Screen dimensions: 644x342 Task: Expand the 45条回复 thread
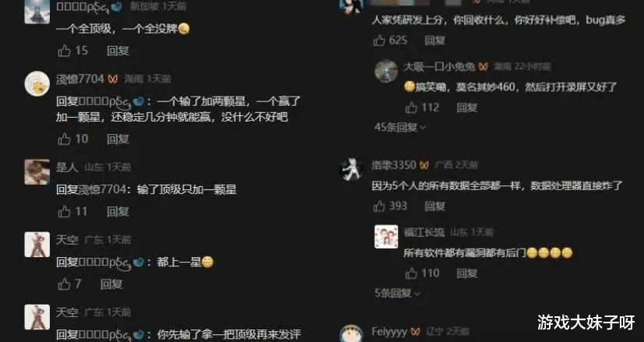[x=400, y=128]
